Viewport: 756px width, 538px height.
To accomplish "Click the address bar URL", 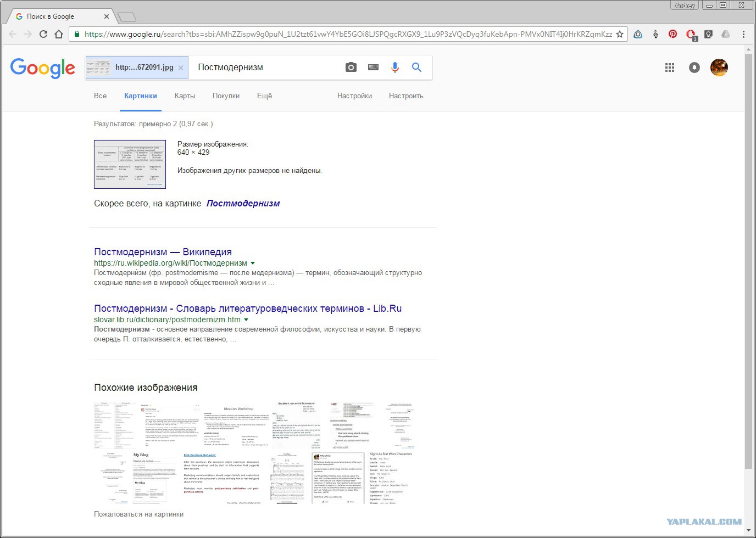I will (348, 34).
